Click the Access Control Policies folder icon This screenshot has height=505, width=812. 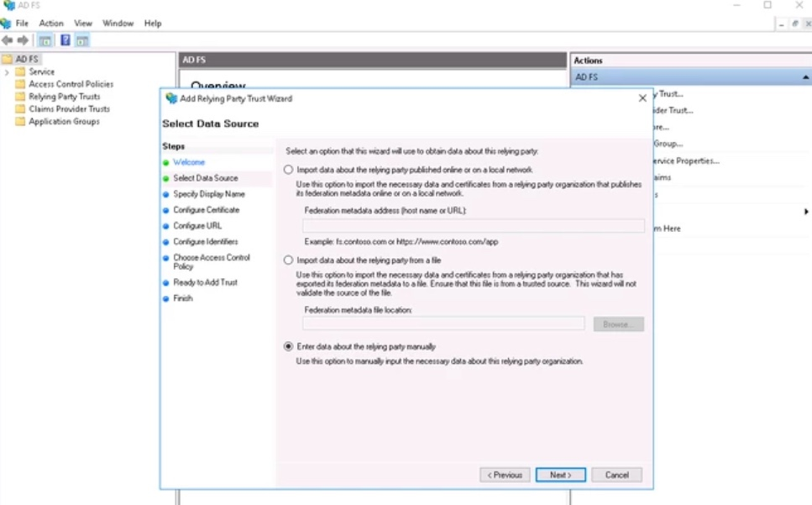[x=20, y=84]
